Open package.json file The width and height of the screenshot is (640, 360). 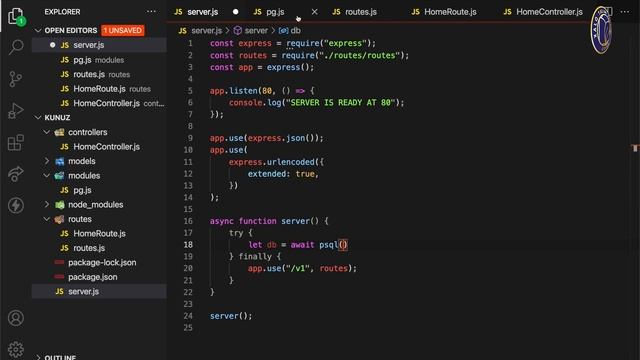coord(99,277)
